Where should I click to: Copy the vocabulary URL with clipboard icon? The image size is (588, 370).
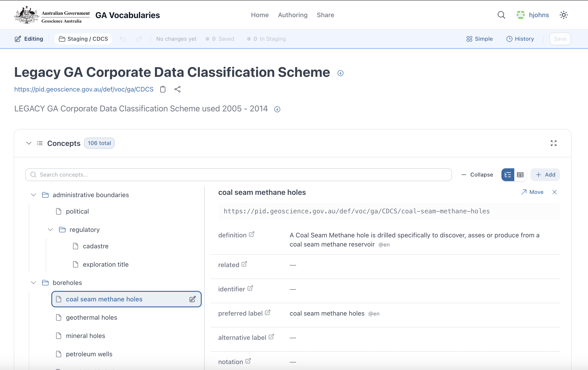coord(163,89)
